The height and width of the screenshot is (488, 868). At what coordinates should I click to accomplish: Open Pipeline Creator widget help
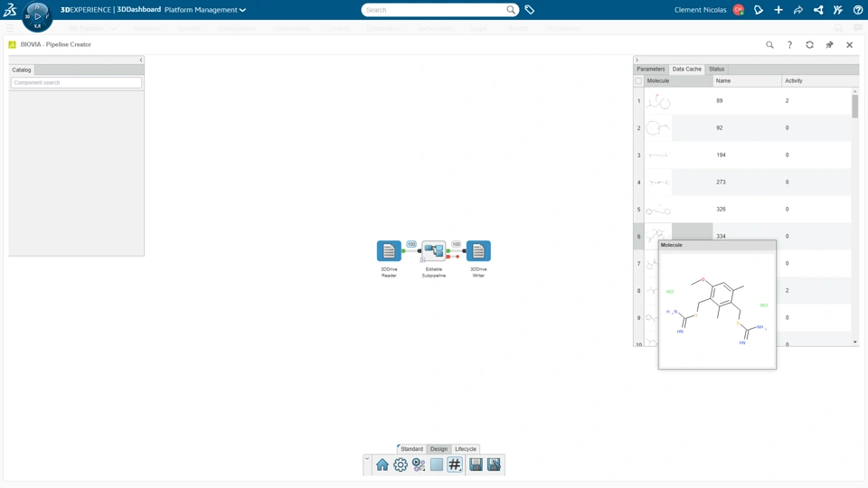tap(789, 45)
